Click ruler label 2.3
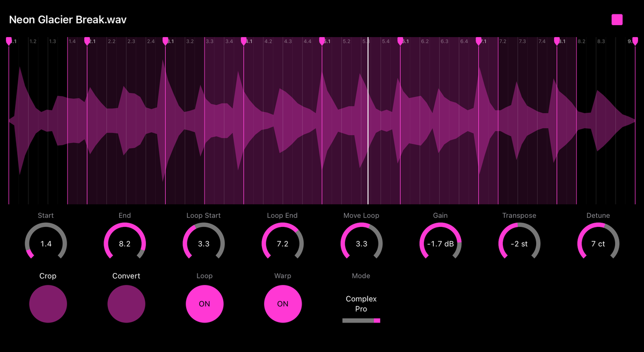The width and height of the screenshot is (644, 352). click(131, 41)
